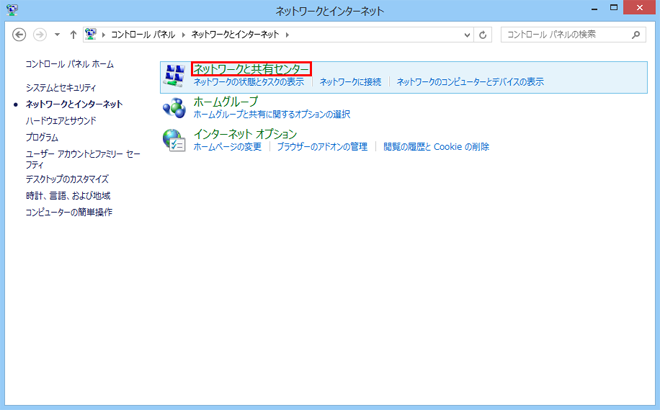Maximize the ネットワークとインターネット window
This screenshot has width=660, height=410.
pyautogui.click(x=614, y=8)
